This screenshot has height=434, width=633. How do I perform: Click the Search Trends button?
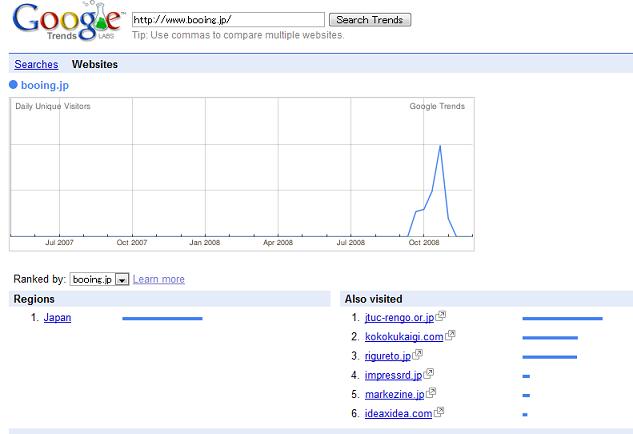click(370, 20)
